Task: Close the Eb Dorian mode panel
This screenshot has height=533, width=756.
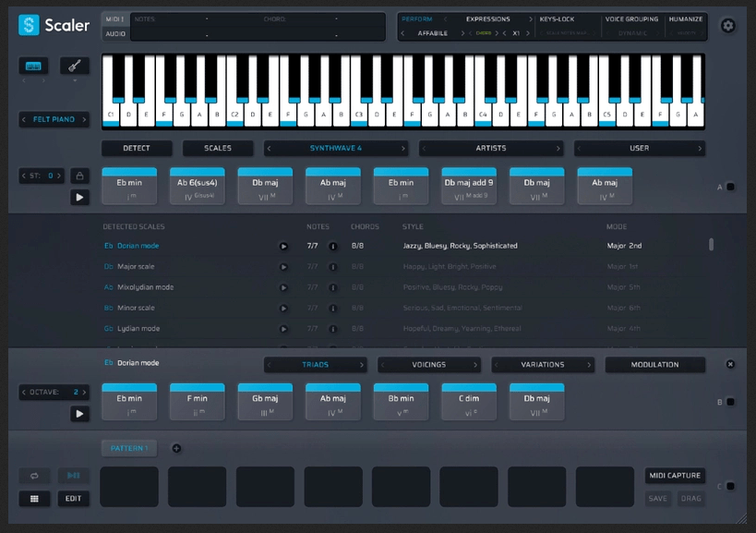Action: [730, 364]
